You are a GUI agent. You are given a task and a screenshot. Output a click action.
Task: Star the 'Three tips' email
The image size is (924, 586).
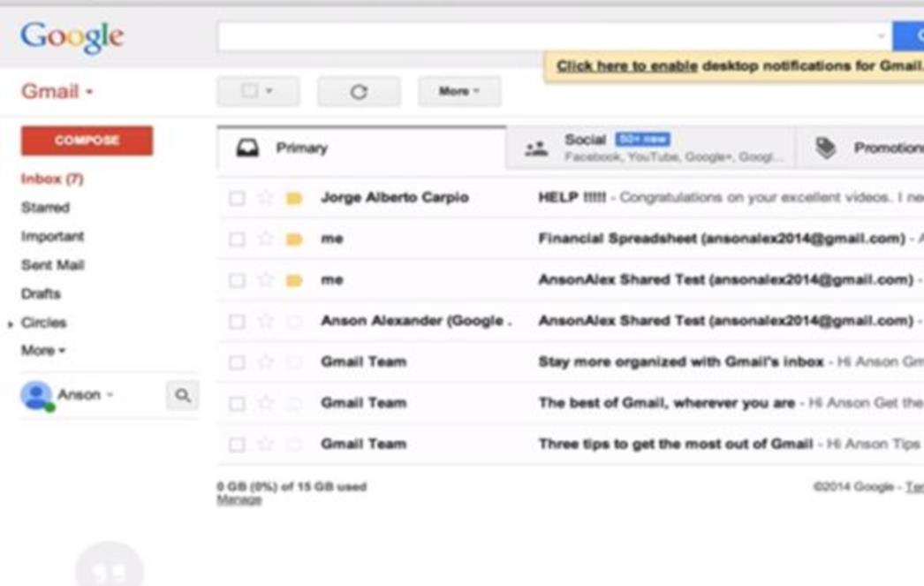click(x=266, y=444)
